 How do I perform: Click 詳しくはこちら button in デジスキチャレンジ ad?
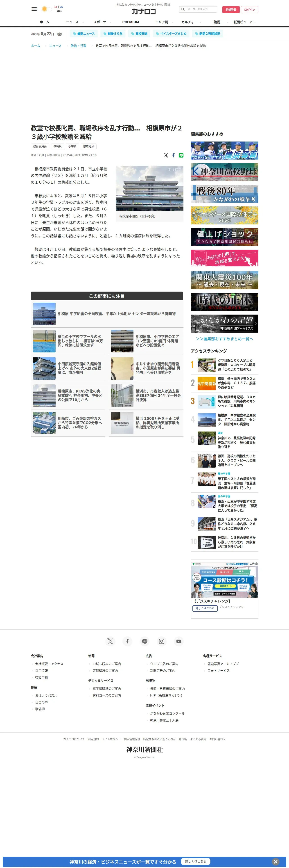pos(205,608)
